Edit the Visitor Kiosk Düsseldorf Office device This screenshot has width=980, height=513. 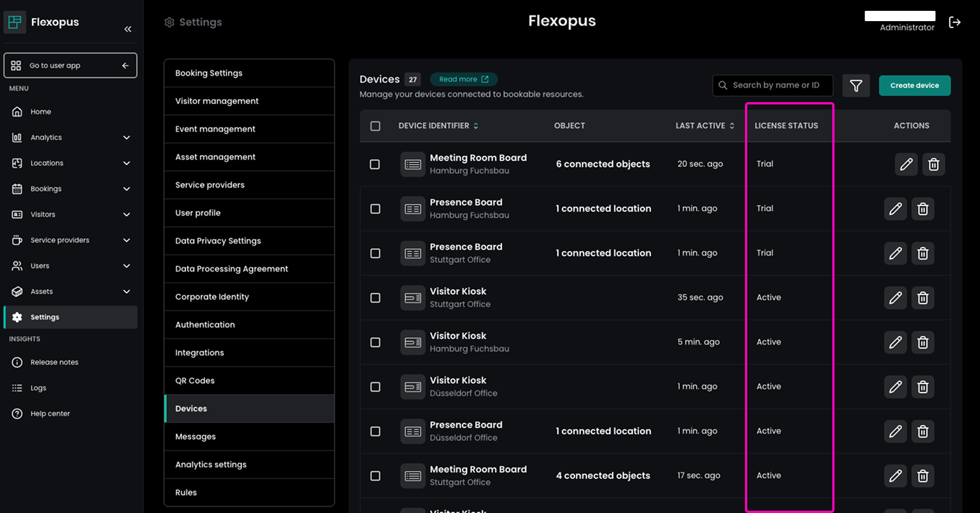[895, 387]
